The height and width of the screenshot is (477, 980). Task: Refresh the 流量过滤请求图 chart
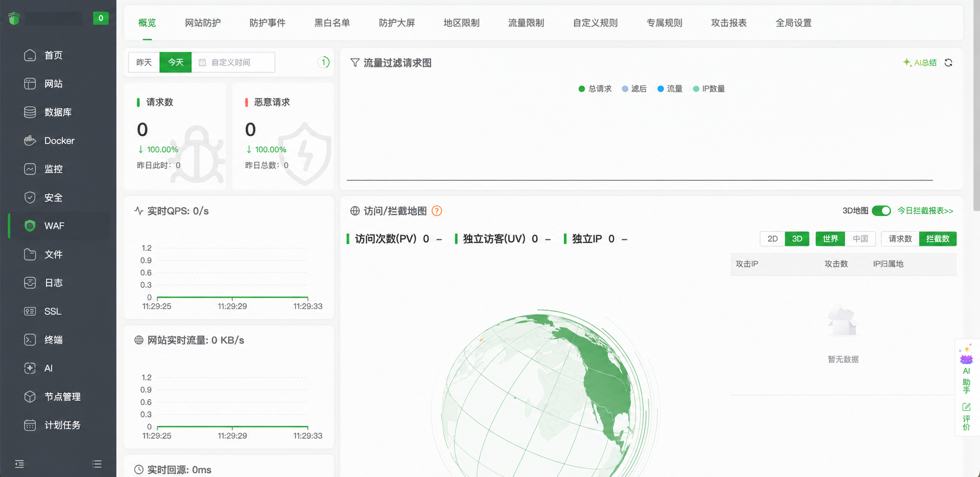click(948, 63)
